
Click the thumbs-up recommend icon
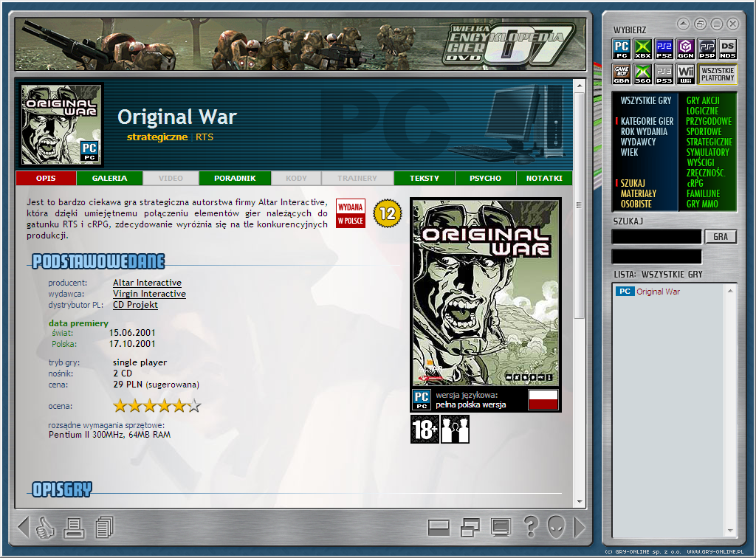pyautogui.click(x=45, y=527)
